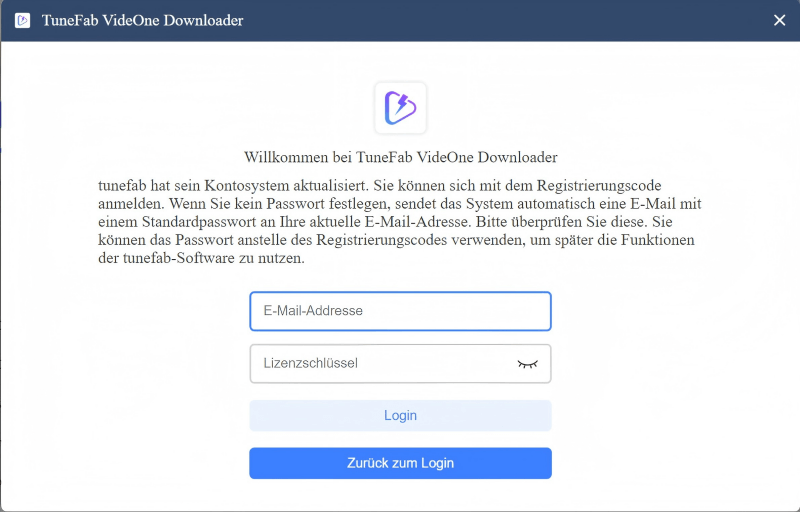Click the TuneFab VideOne lightning logo
800x512 pixels.
(x=401, y=108)
